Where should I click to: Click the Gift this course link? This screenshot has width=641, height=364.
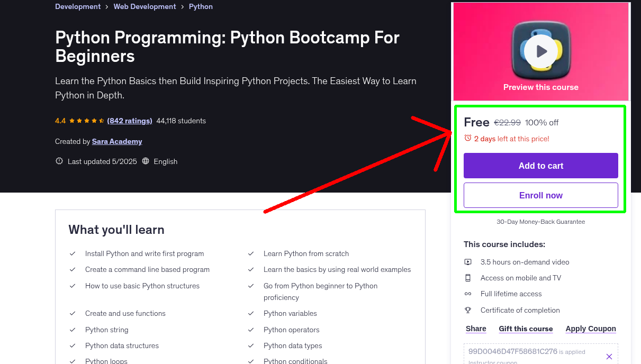pyautogui.click(x=526, y=329)
